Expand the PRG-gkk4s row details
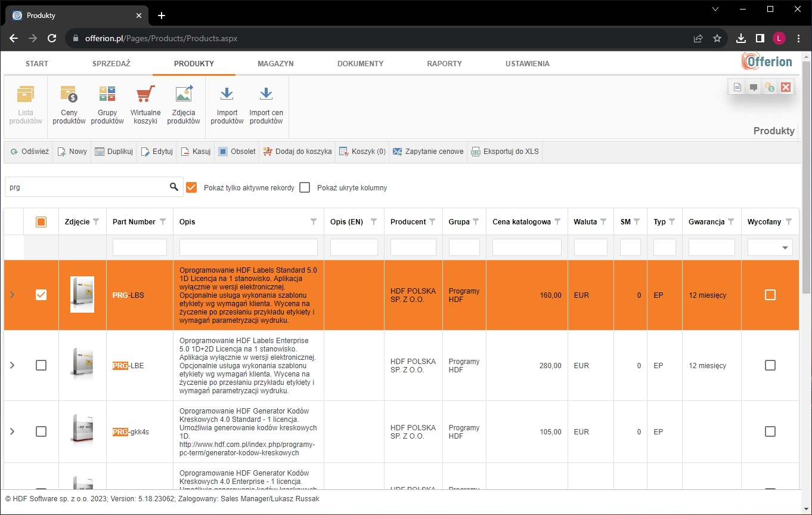This screenshot has width=812, height=515. click(13, 431)
